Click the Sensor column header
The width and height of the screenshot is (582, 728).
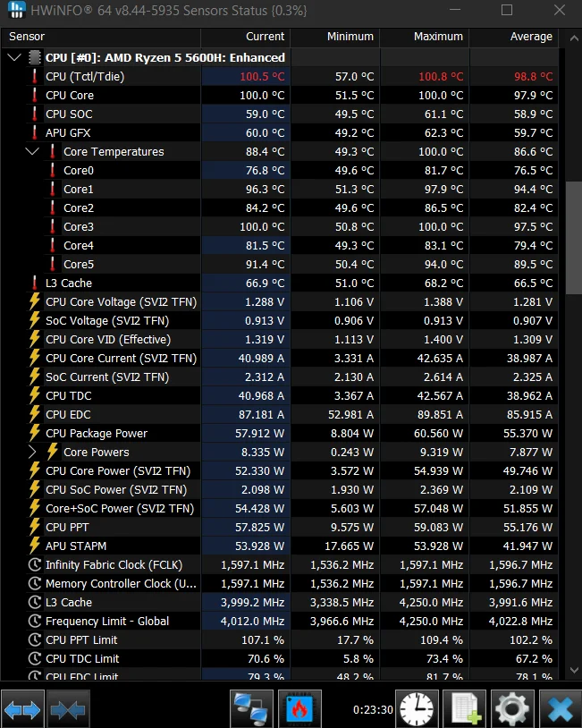(x=27, y=37)
